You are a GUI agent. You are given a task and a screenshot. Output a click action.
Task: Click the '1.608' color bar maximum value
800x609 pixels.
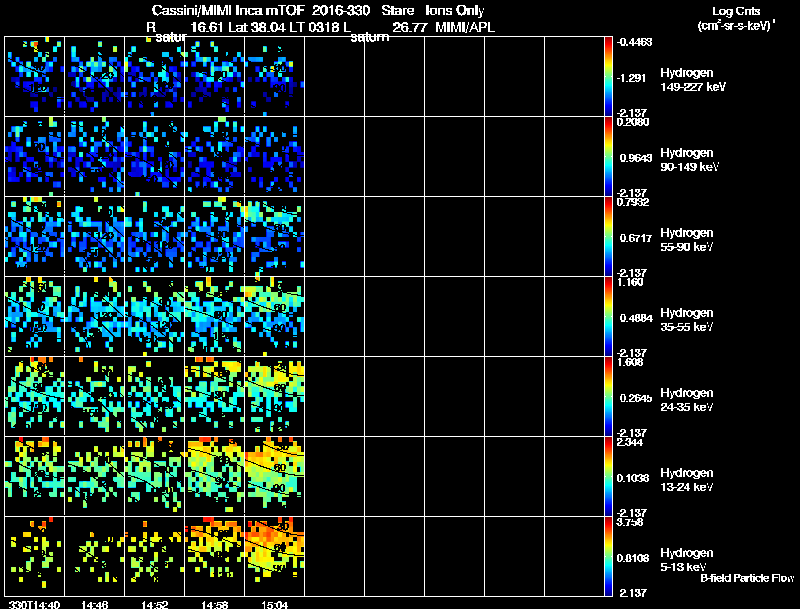(630, 362)
